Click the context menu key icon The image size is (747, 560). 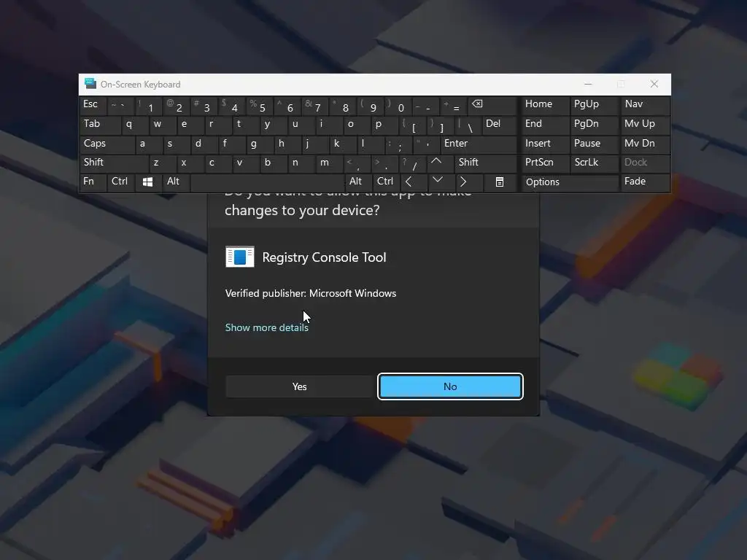pyautogui.click(x=499, y=182)
